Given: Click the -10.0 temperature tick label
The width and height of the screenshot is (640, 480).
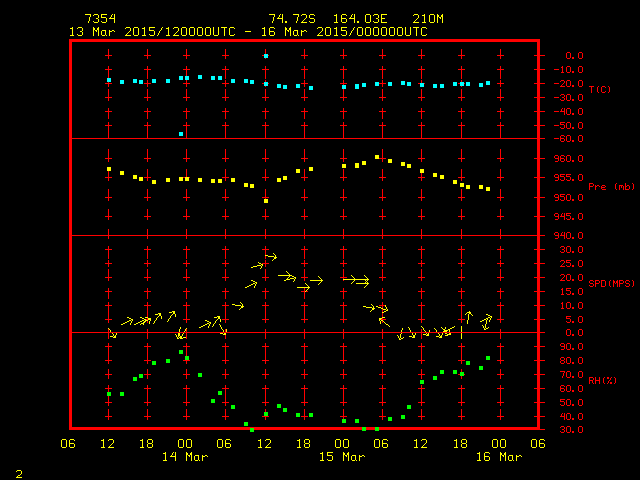Looking at the screenshot, I should [x=569, y=70].
